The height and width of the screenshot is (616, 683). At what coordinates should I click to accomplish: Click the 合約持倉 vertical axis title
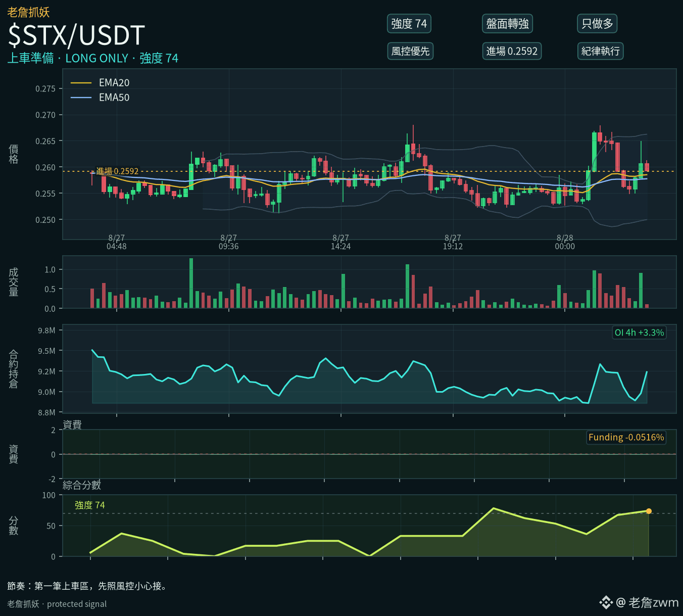(14, 369)
